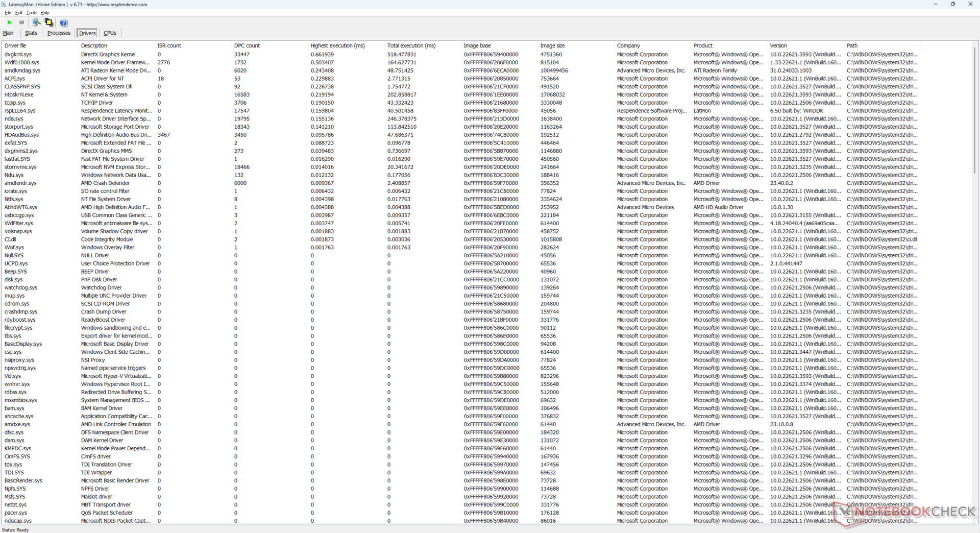Select the watchdog.sys driver row
Viewport: 980px width, 533px height.
461,287
